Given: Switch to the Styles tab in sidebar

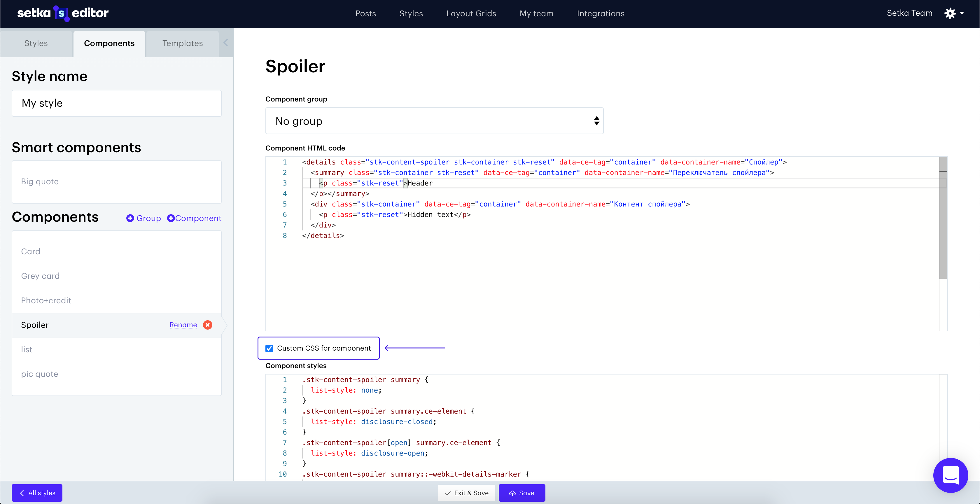Looking at the screenshot, I should [x=36, y=43].
